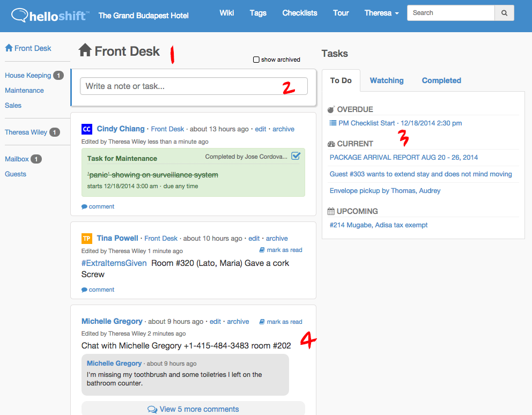This screenshot has width=532, height=415.
Task: Open Envelope pickup by Thomas, Audrey task
Action: tap(385, 190)
